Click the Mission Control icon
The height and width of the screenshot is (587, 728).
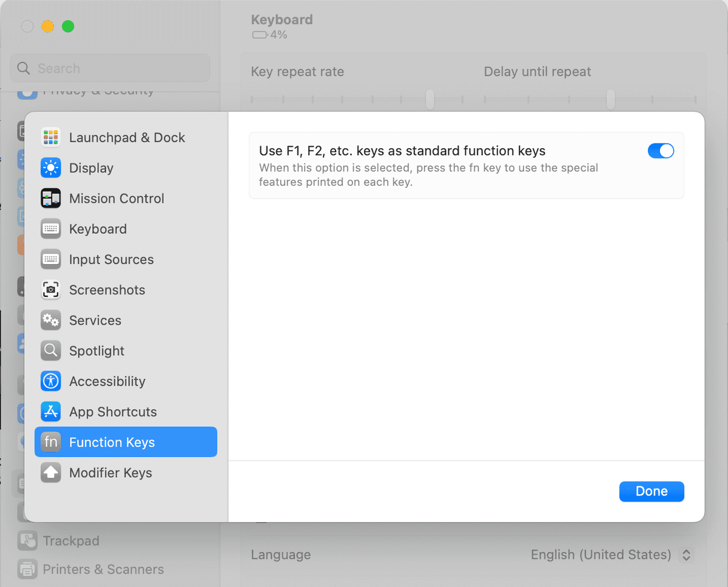coord(50,198)
